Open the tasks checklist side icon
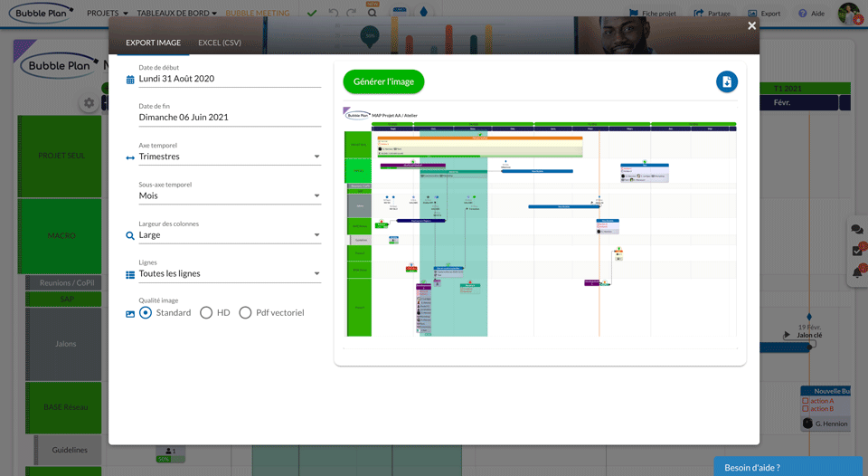 click(857, 251)
